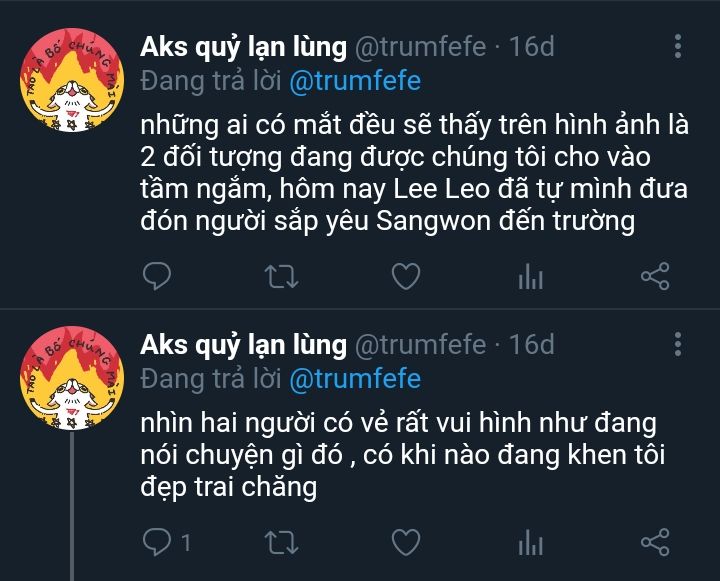Open @trumfefe mention link in first tweet
Viewport: 720px width, 581px height.
(x=355, y=81)
